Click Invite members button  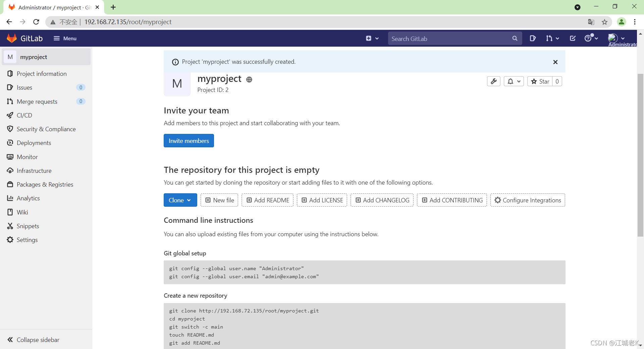189,141
